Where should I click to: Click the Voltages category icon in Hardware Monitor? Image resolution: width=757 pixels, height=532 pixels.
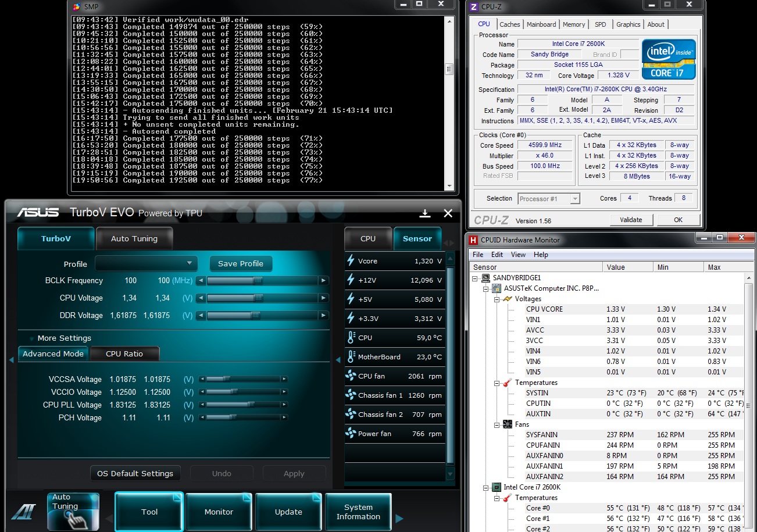click(x=508, y=299)
